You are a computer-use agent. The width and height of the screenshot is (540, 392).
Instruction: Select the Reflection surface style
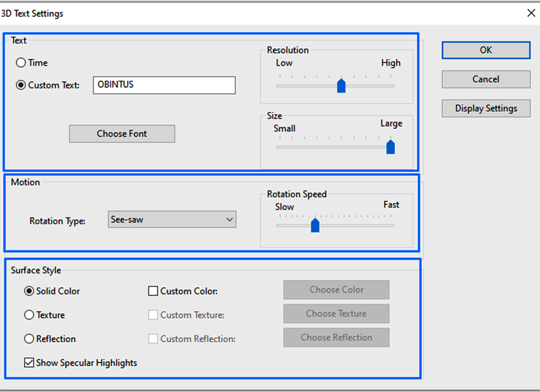pos(29,339)
